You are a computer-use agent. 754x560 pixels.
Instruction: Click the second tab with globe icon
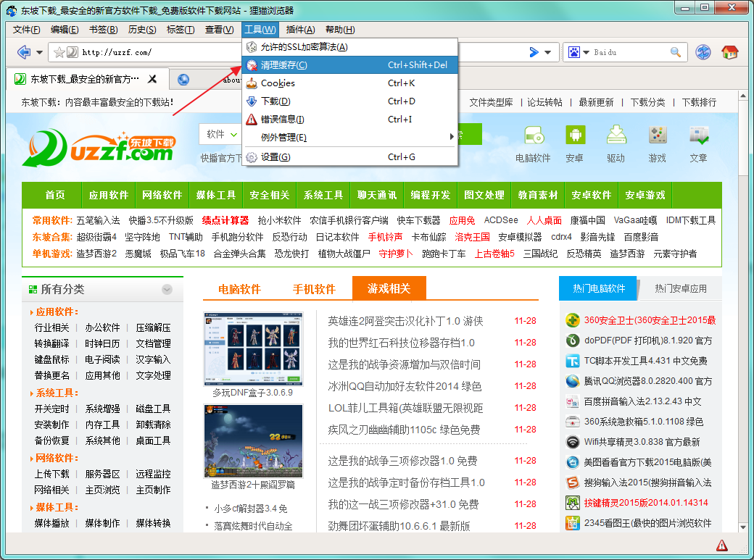[x=207, y=79]
